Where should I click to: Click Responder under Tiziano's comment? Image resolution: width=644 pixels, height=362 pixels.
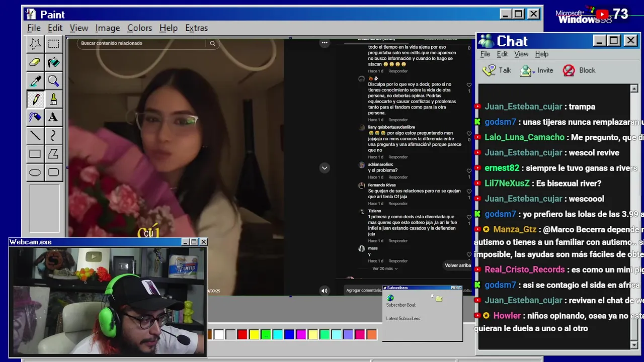(398, 241)
